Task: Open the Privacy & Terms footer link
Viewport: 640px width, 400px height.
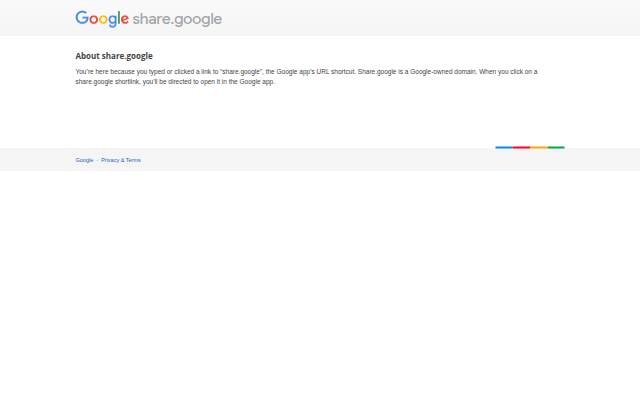Action: [x=121, y=160]
